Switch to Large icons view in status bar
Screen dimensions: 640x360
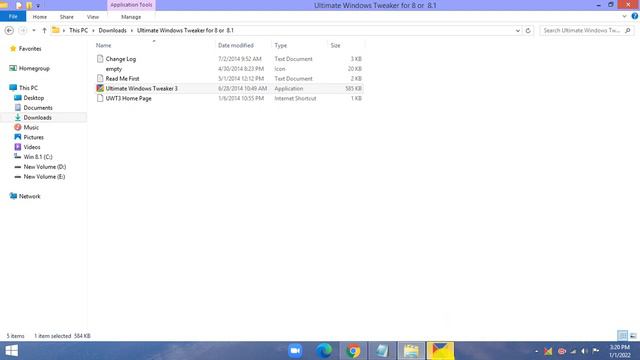[x=633, y=336]
